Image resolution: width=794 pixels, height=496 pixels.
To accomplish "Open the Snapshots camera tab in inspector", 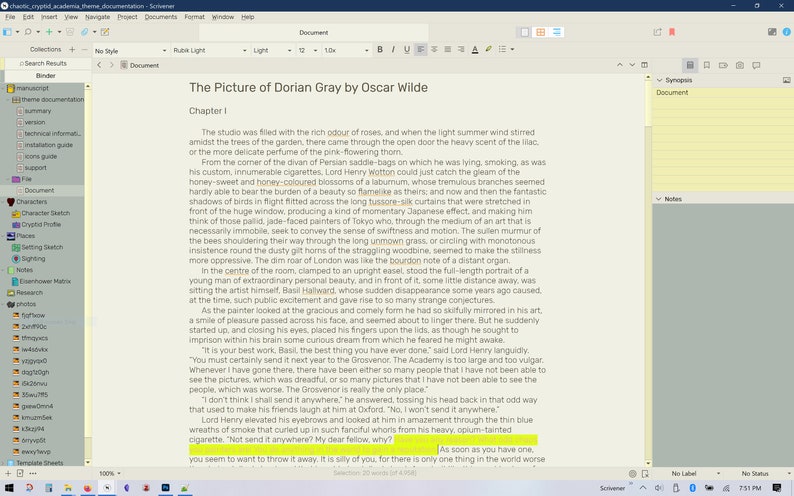I will click(x=740, y=65).
